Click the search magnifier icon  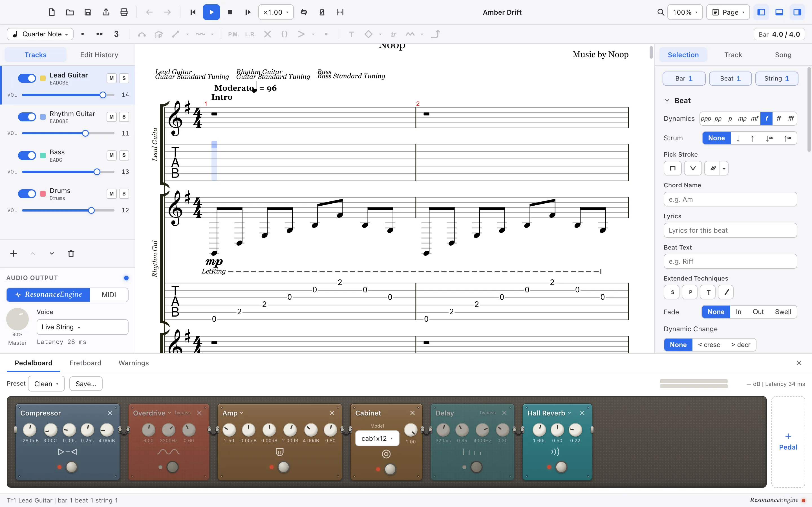point(660,12)
